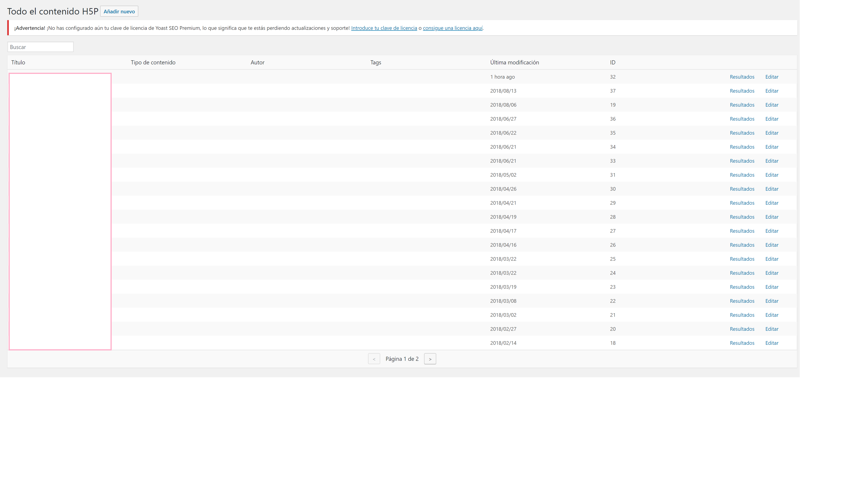Follow consigue una licencia aquí link
Viewport: 868px width, 488px height.
[453, 28]
